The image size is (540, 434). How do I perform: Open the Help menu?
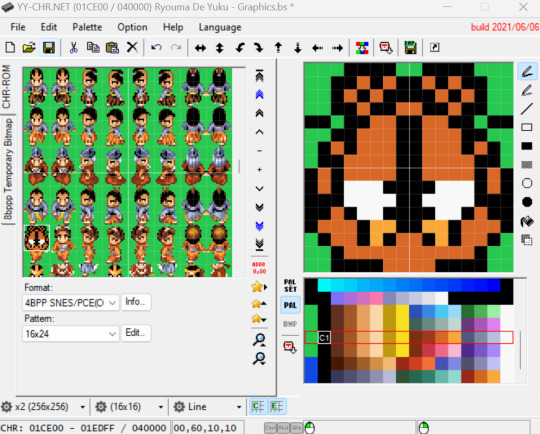coord(173,27)
